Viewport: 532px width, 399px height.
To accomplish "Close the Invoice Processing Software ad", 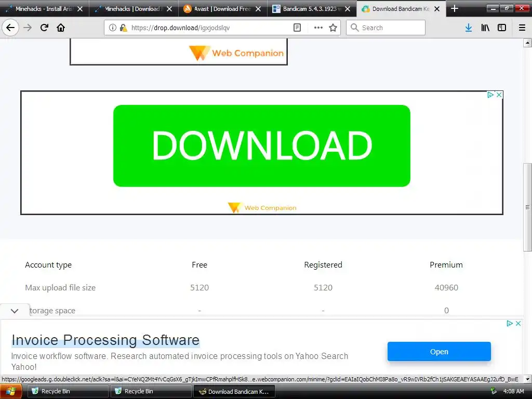I will 518,323.
